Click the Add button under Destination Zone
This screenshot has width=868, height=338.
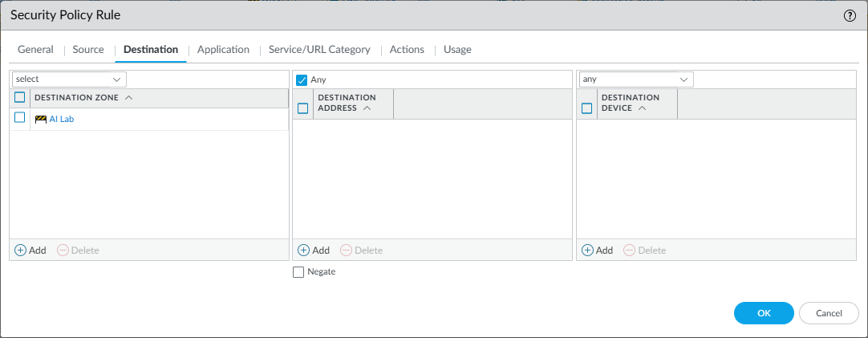(30, 250)
